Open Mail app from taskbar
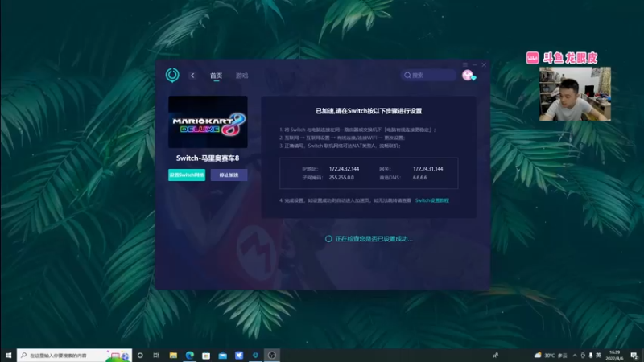Viewport: 644px width, 362px height. (x=222, y=356)
